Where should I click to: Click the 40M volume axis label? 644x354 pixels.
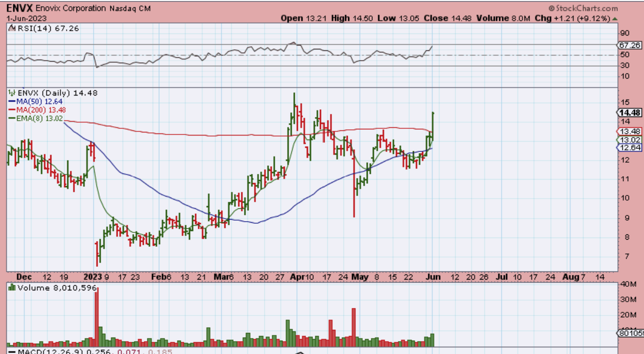627,285
